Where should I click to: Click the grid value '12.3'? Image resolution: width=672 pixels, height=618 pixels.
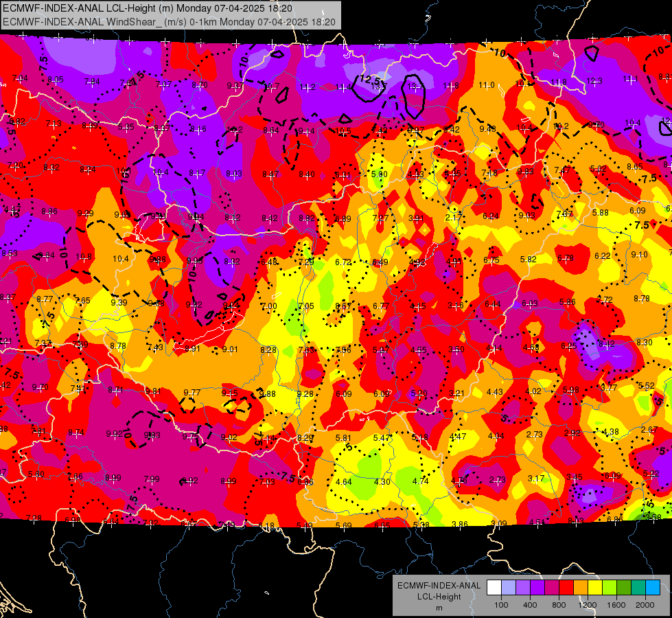pos(594,80)
